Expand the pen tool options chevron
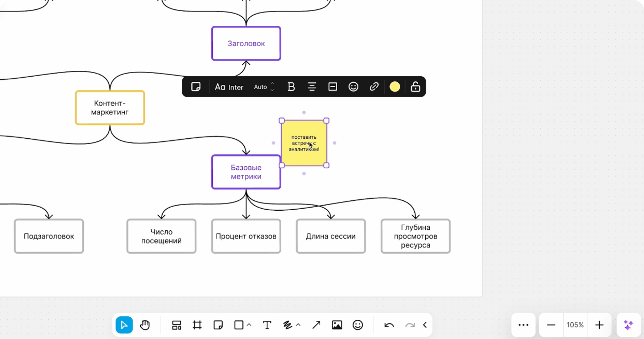The width and height of the screenshot is (644, 339). point(298,325)
